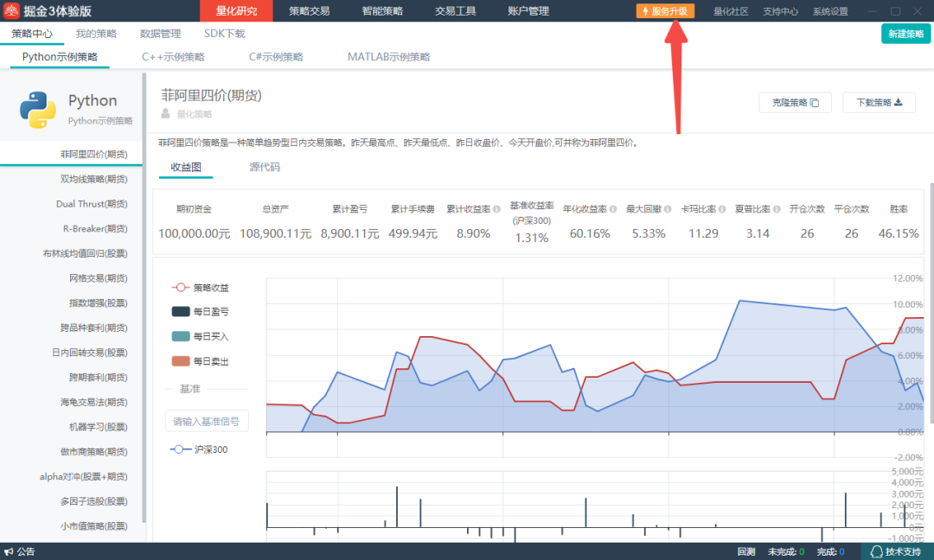Click the 公告 megaphone icon in status bar
The image size is (934, 560).
(9, 551)
